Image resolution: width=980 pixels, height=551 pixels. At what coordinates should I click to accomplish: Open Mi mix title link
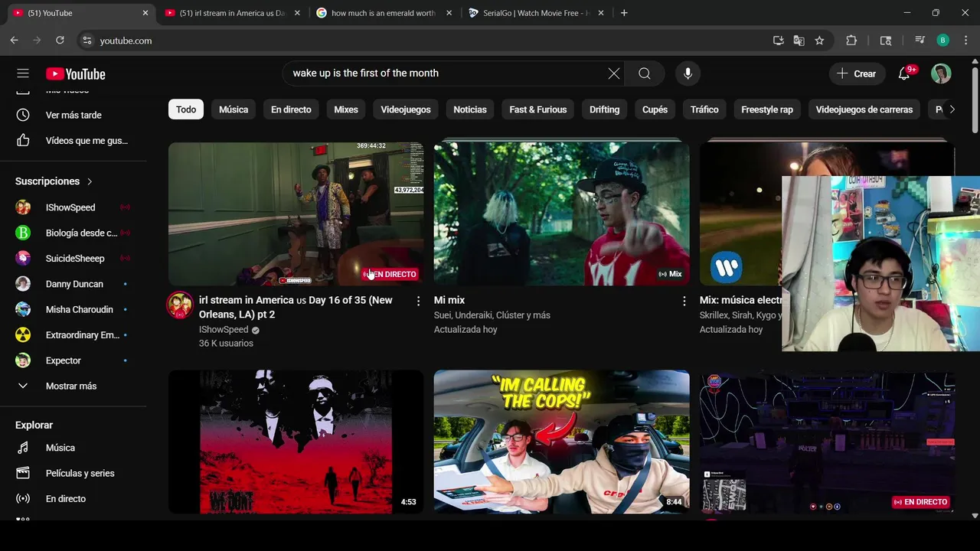(x=449, y=300)
